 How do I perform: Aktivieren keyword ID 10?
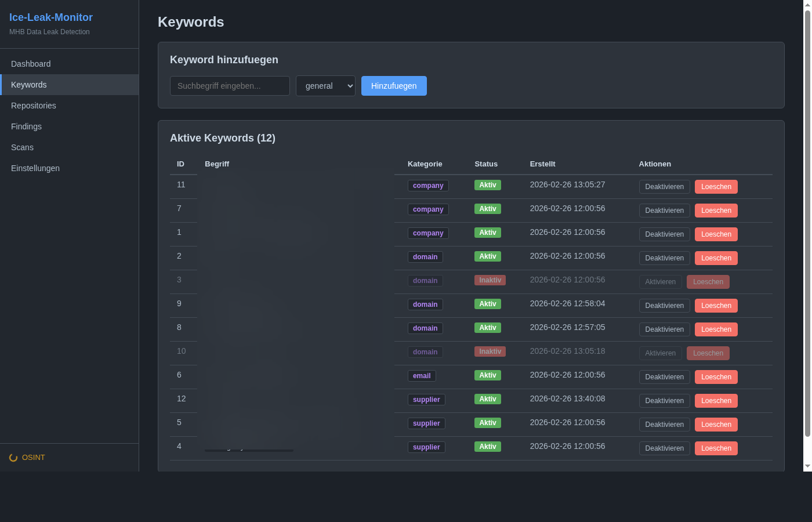661,353
